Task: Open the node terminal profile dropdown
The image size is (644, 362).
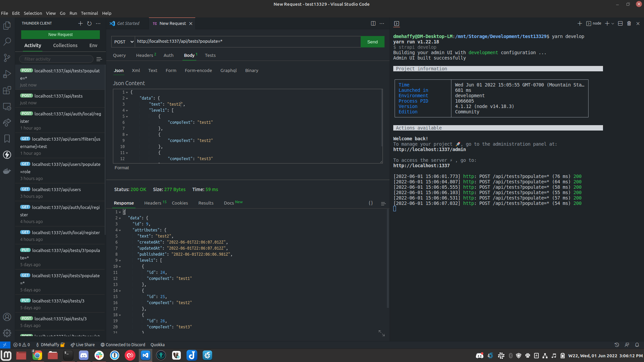Action: 612,24
